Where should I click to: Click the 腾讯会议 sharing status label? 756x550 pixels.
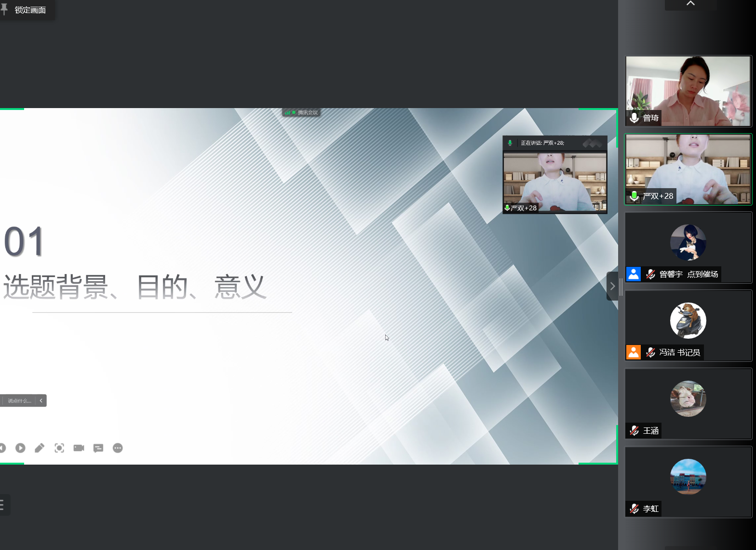[x=302, y=112]
